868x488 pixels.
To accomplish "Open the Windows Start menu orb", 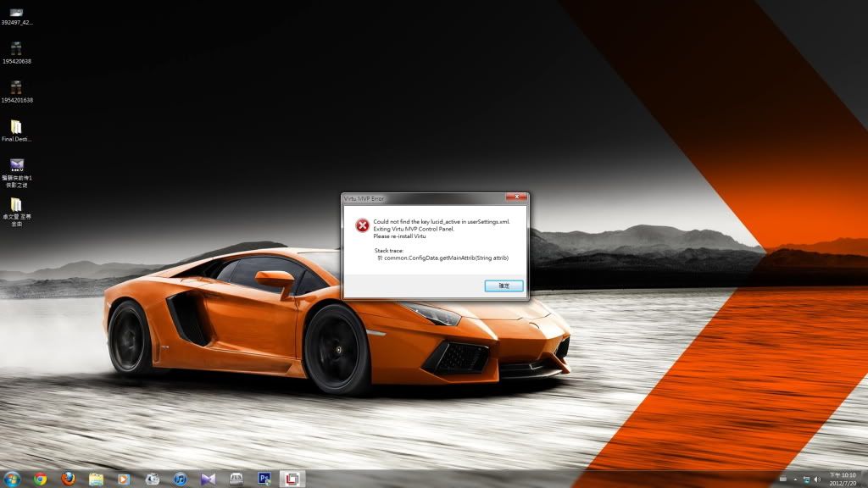I will point(12,479).
